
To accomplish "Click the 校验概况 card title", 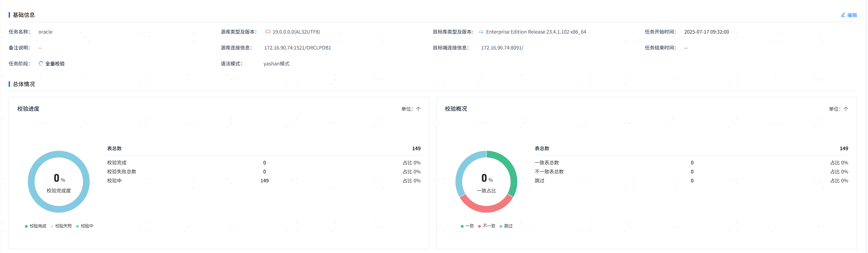I will click(x=456, y=109).
